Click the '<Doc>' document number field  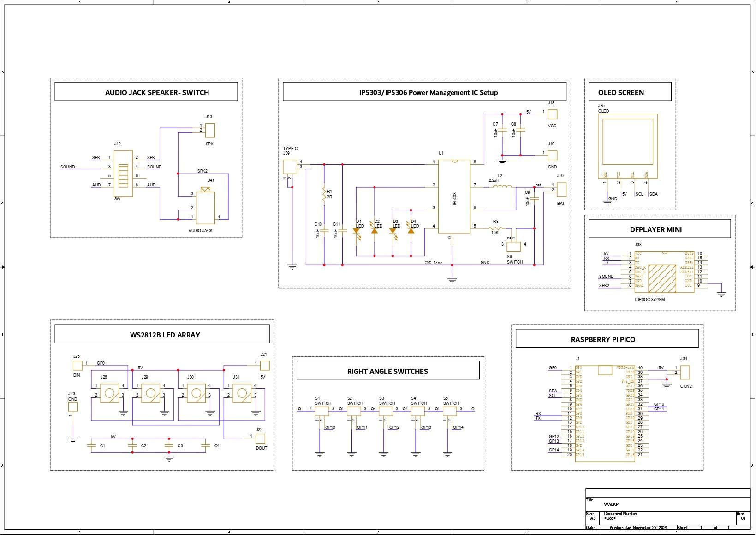(x=610, y=518)
